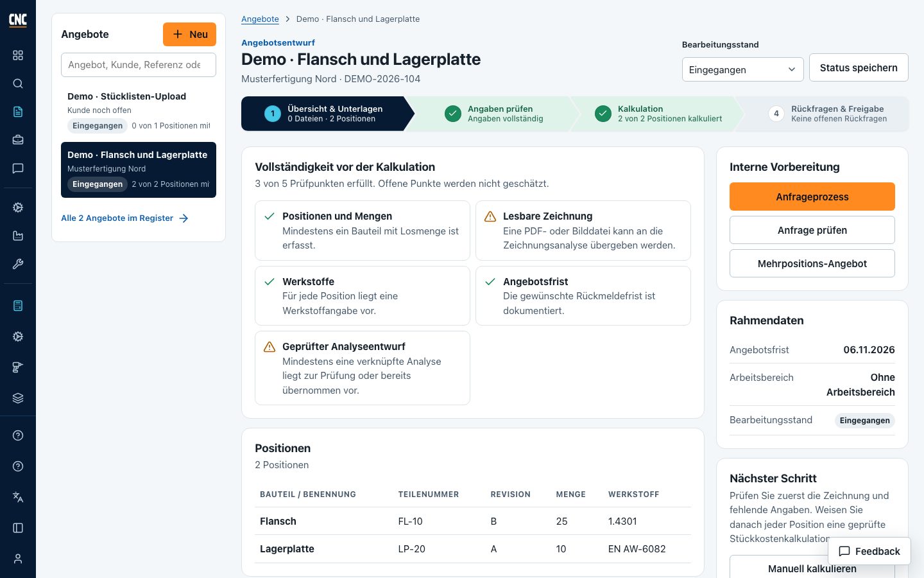The width and height of the screenshot is (924, 578).
Task: Click the orange Neu button
Action: point(189,35)
